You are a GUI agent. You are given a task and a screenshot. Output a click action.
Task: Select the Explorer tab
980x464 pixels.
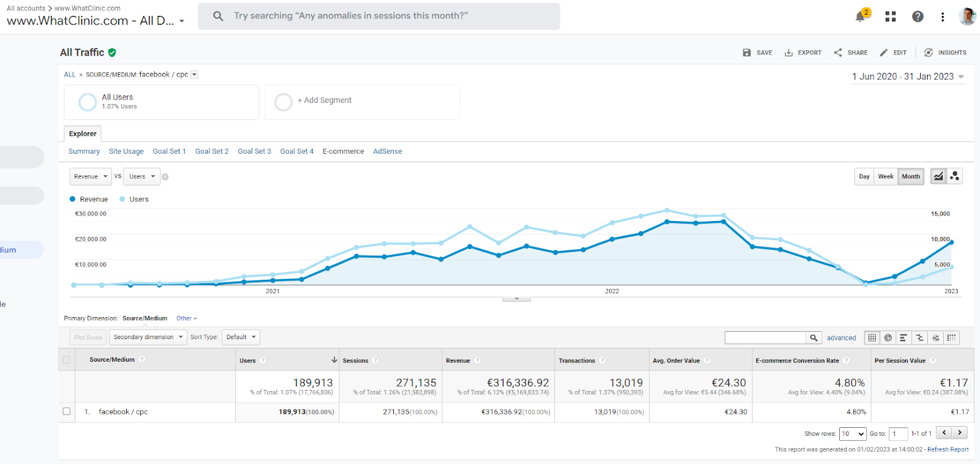click(x=83, y=133)
